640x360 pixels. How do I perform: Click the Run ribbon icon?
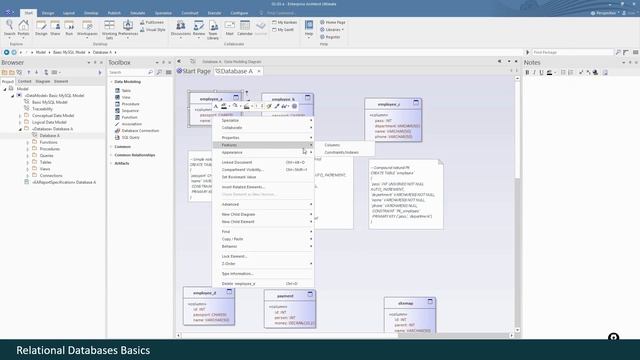(x=69, y=28)
